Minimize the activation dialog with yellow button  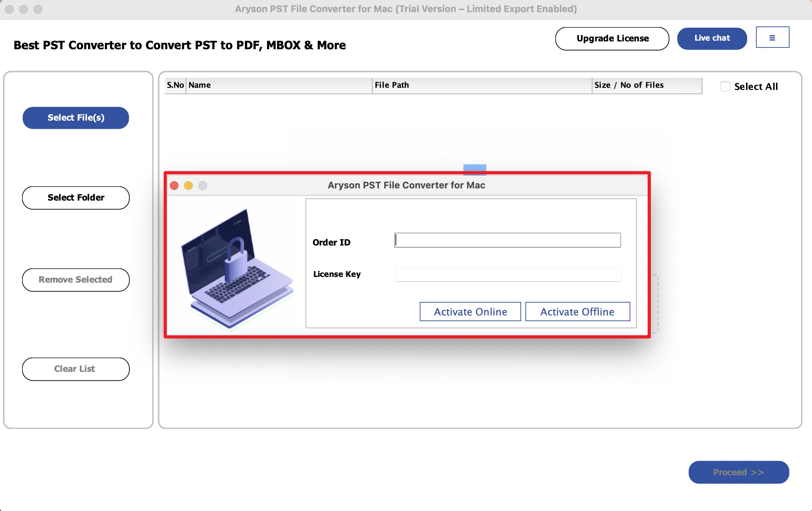coord(188,186)
